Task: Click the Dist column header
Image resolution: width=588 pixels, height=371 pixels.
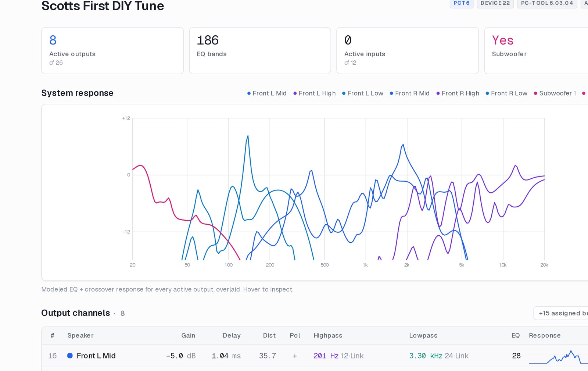Action: (x=269, y=335)
